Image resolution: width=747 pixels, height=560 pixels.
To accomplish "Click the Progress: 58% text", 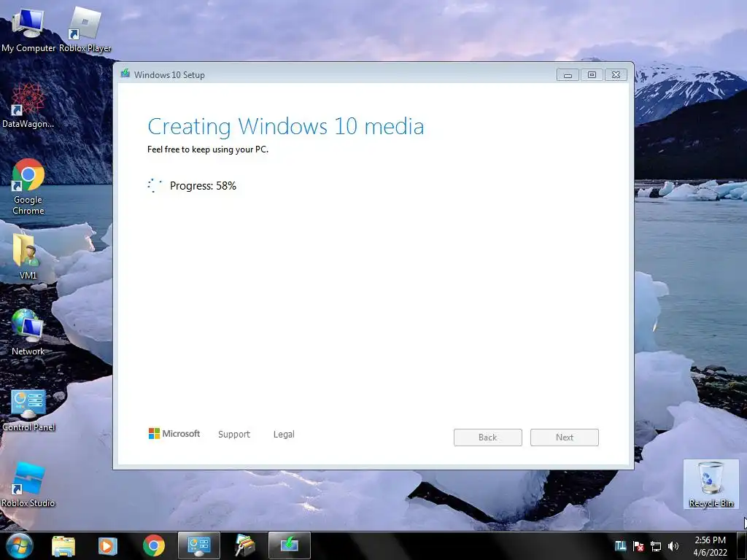I will (203, 186).
